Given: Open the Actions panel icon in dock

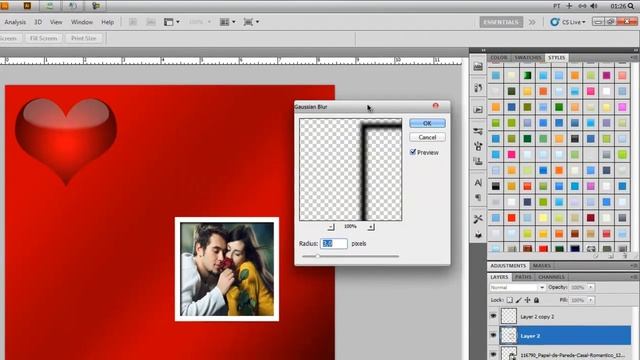Looking at the screenshot, I should [478, 110].
